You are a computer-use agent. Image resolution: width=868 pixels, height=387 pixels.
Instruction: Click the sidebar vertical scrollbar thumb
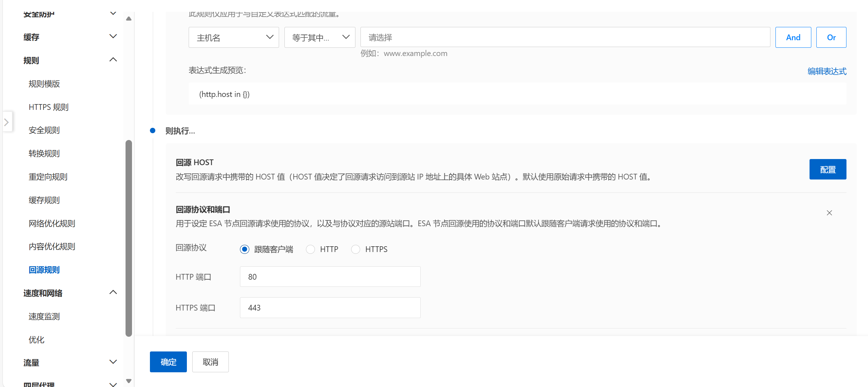[x=129, y=238]
